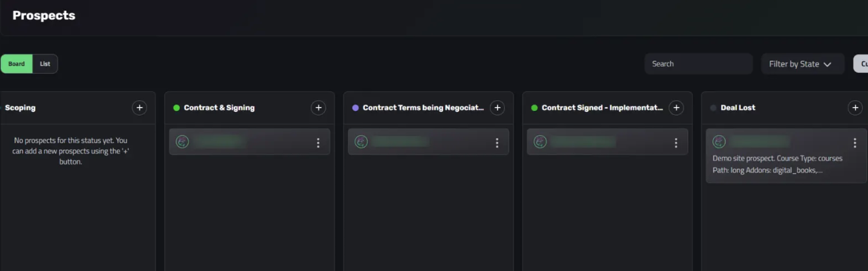Open the Filter by State dropdown
This screenshot has width=868, height=271.
pyautogui.click(x=803, y=64)
